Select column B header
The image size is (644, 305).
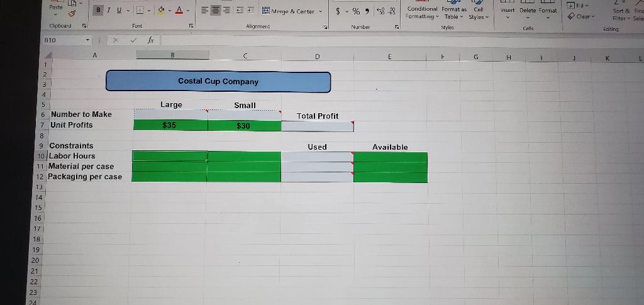pos(172,55)
